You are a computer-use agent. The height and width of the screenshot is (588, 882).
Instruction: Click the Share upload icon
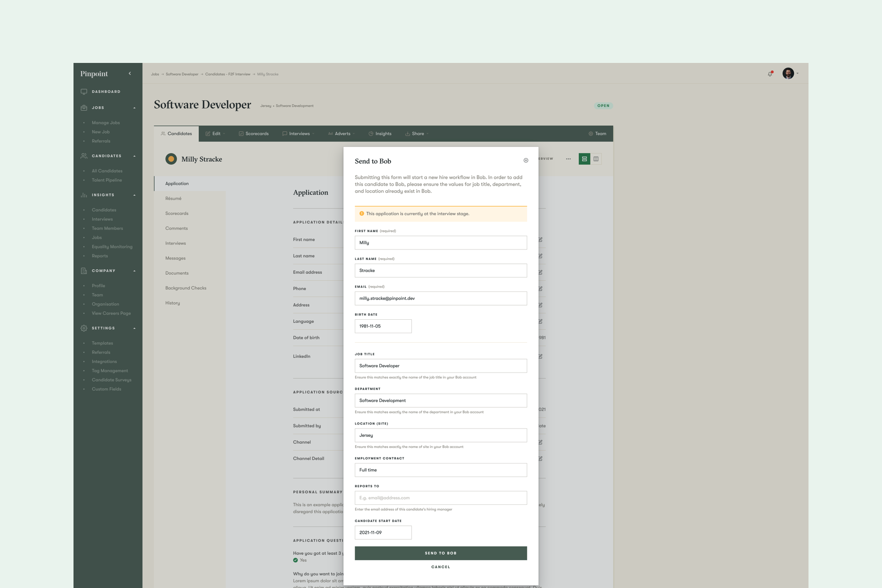[x=407, y=134]
